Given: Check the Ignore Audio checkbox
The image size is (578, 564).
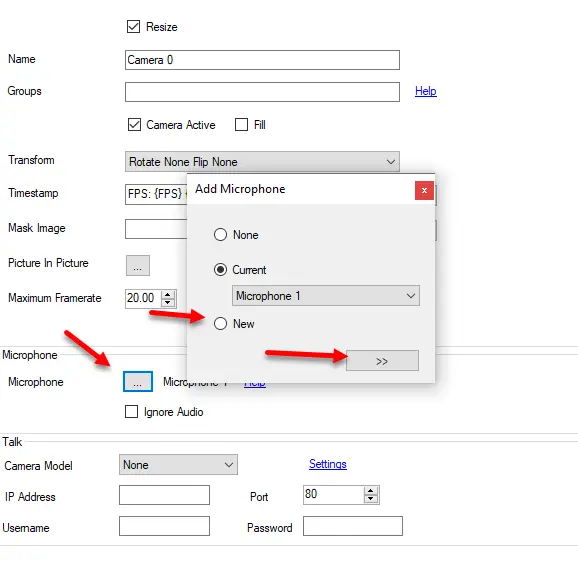Looking at the screenshot, I should click(x=131, y=411).
